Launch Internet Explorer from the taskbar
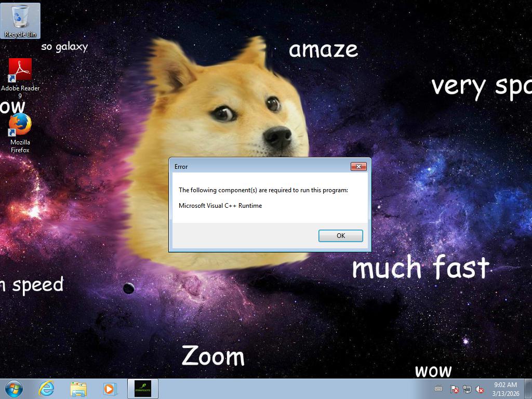The width and height of the screenshot is (532, 399). (x=47, y=389)
